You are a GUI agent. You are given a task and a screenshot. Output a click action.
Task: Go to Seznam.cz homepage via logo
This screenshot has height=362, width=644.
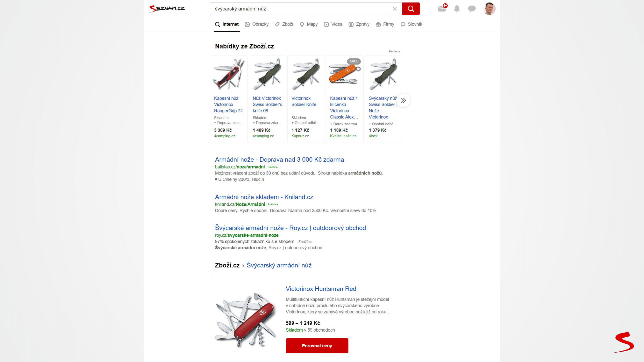pos(167,8)
